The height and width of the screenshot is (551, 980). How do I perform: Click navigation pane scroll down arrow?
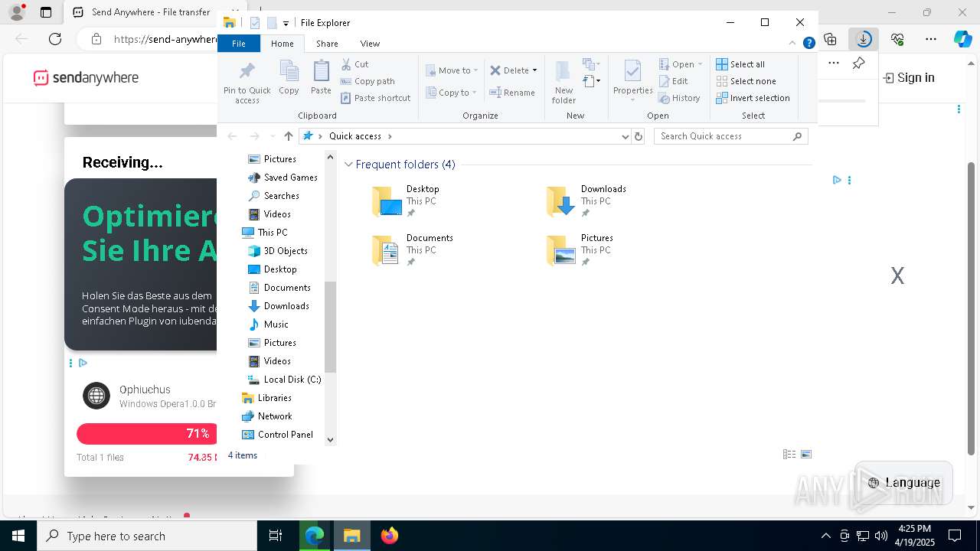coord(331,439)
